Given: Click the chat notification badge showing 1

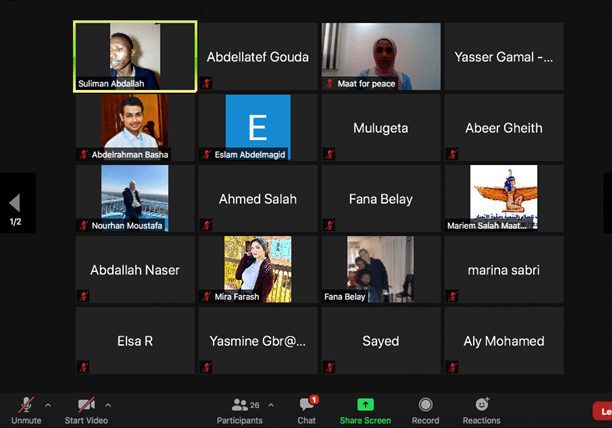Looking at the screenshot, I should 314,400.
